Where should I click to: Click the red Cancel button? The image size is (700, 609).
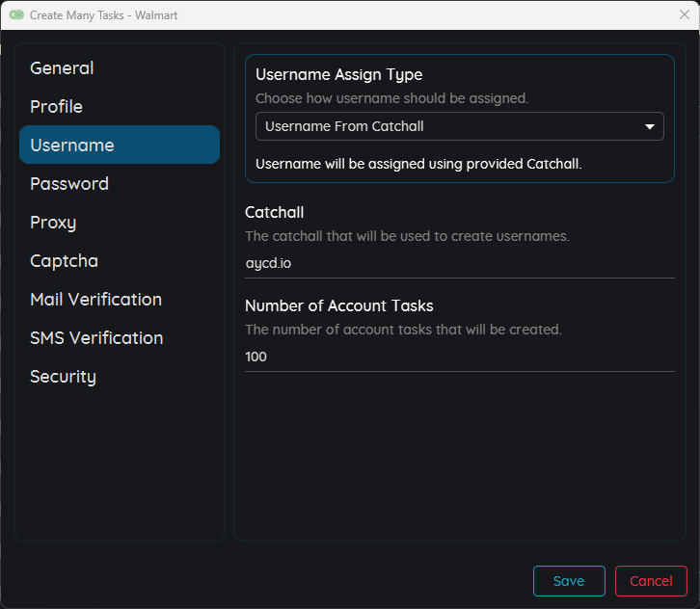point(651,581)
